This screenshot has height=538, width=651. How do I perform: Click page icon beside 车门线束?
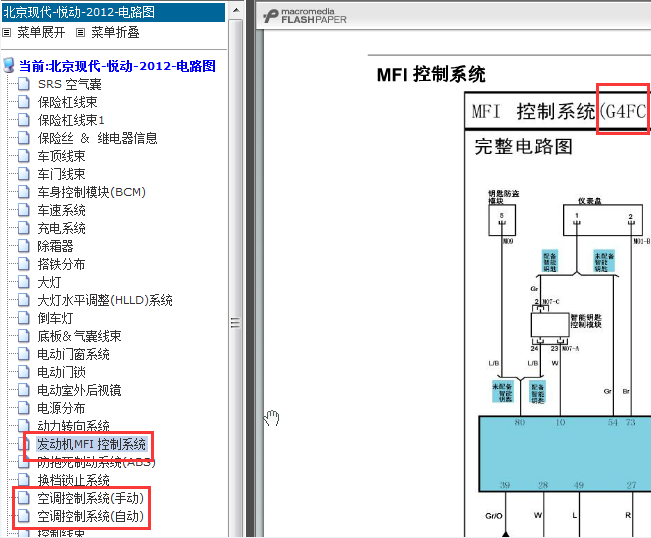(x=24, y=174)
